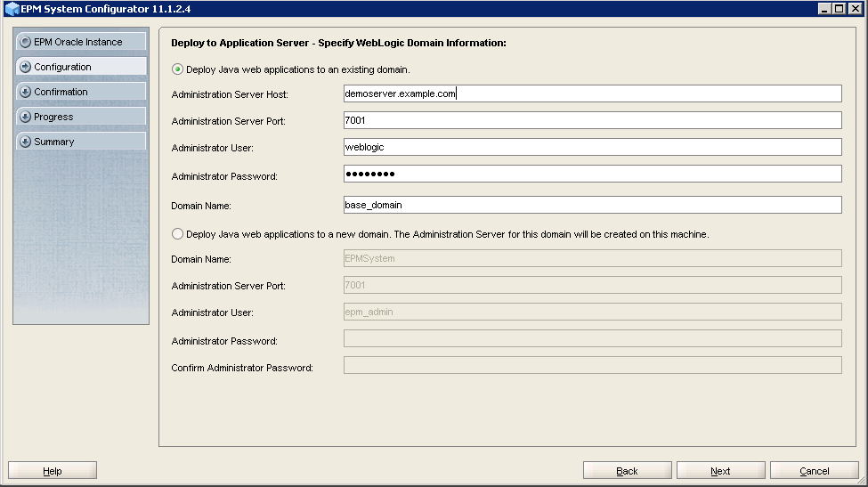Viewport: 868px width, 487px height.
Task: Cancel the configuration wizard
Action: (814, 471)
